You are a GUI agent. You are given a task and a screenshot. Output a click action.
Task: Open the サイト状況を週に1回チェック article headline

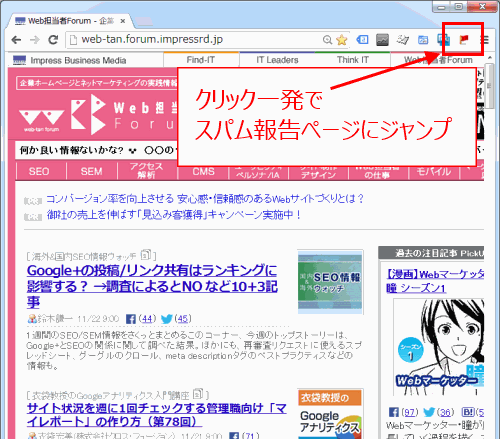157,415
